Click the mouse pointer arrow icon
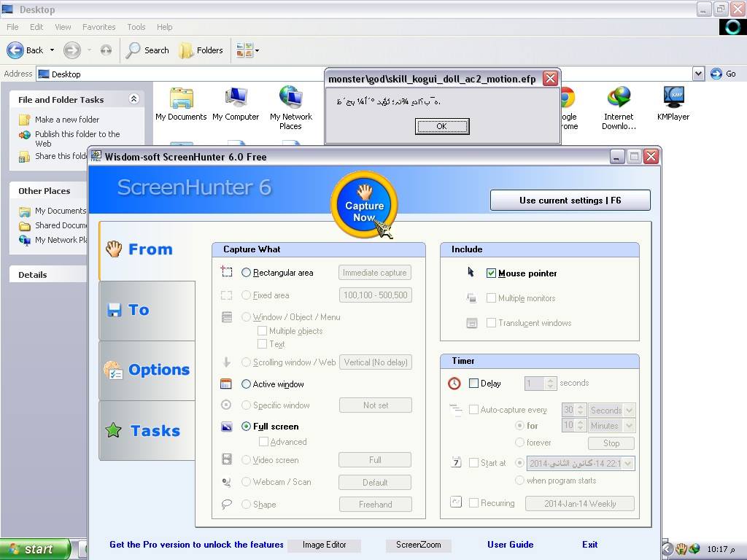747x560 pixels. click(x=471, y=272)
